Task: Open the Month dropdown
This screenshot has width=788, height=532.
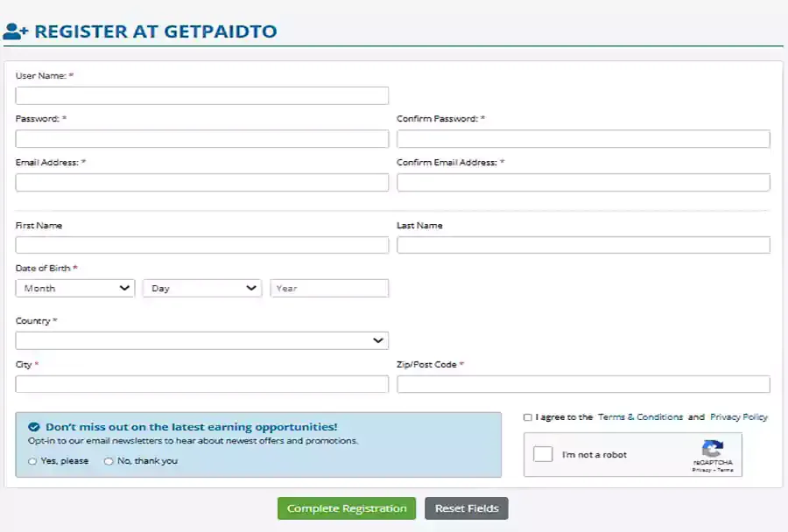Action: pos(75,289)
